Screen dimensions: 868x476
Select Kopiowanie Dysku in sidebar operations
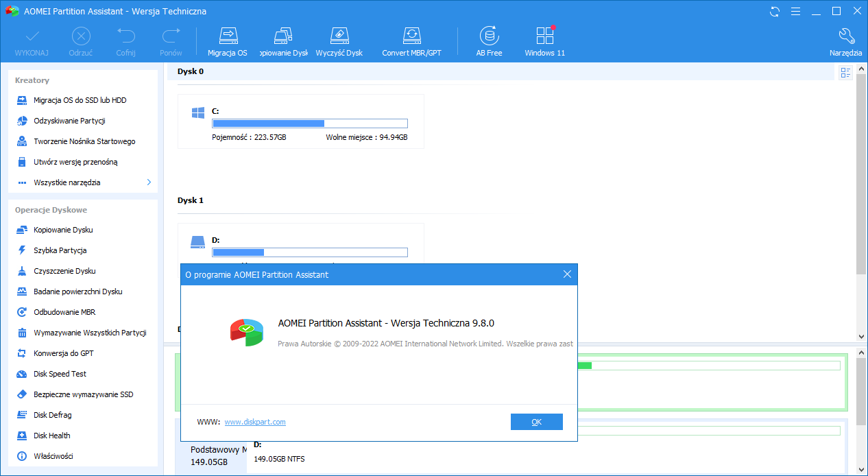click(x=63, y=230)
